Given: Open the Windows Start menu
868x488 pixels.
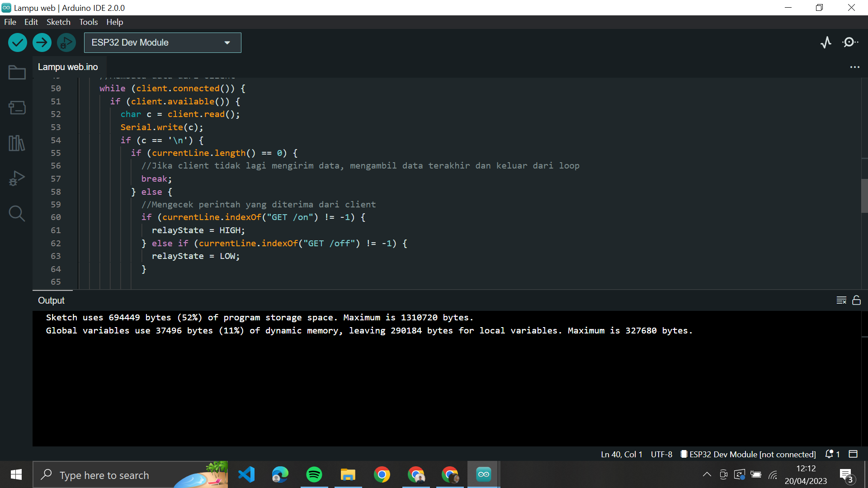Looking at the screenshot, I should [x=16, y=475].
